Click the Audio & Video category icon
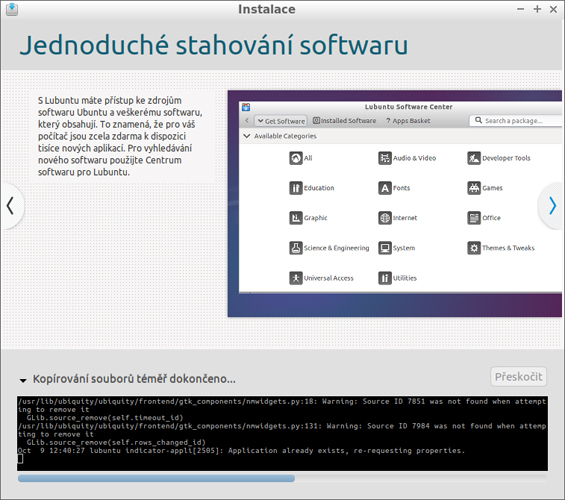 tap(385, 158)
